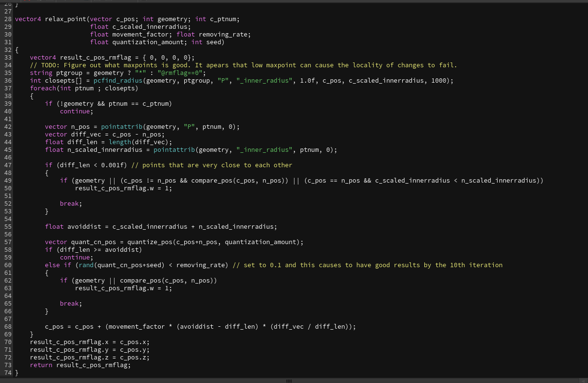The height and width of the screenshot is (383, 588).
Task: Click the return keyword on line 73
Action: [41, 365]
